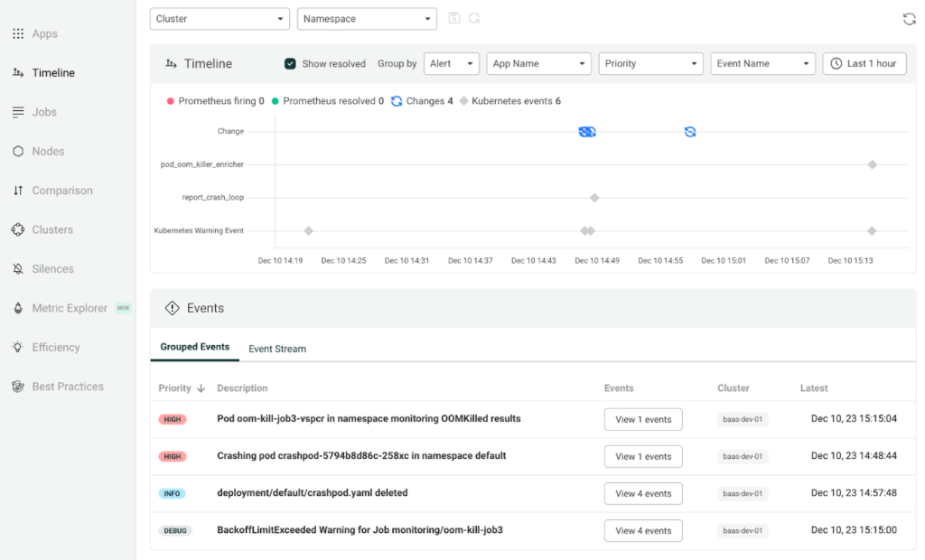Click the Apps grid icon in sidebar

18,34
